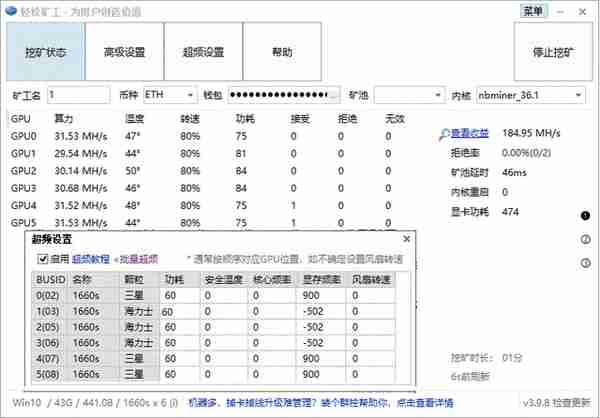Viewport: 600px width, 418px height.
Task: Click the GPU1 hashrate 29.54 MH/s
Action: [81, 153]
